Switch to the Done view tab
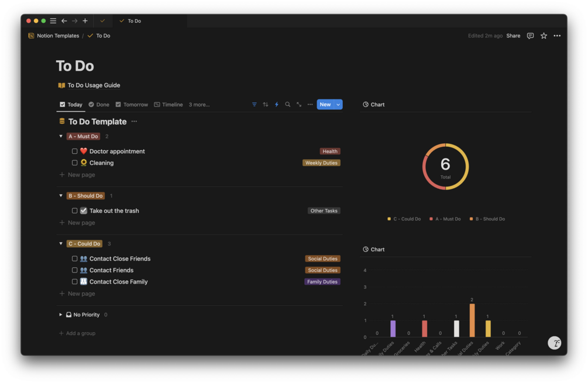 point(99,105)
